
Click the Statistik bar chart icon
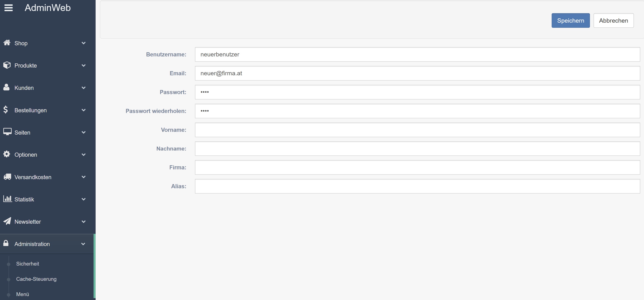(x=8, y=199)
